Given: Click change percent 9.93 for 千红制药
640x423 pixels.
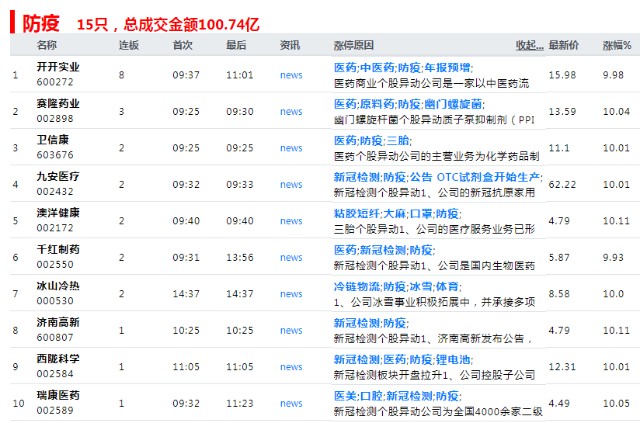Looking at the screenshot, I should pos(613,258).
